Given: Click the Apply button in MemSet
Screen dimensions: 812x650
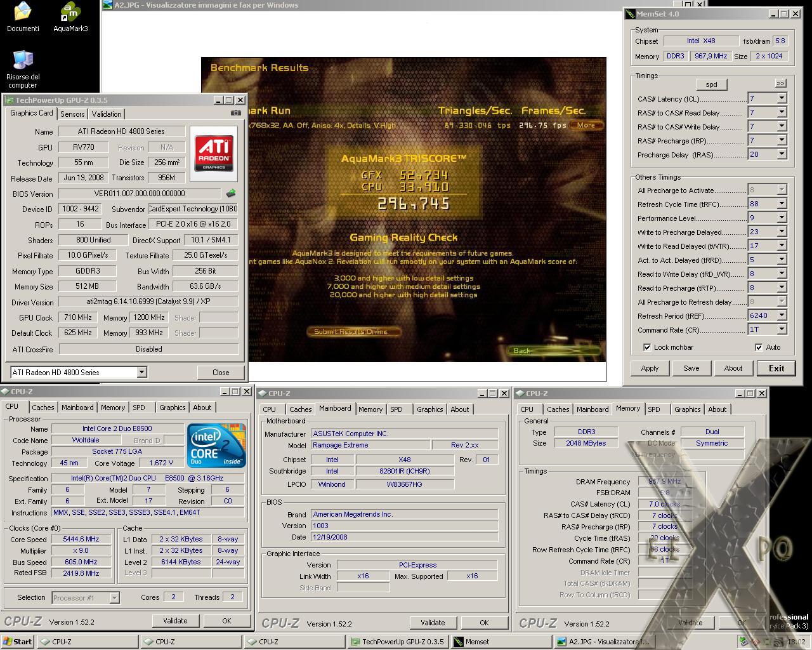Looking at the screenshot, I should (x=650, y=368).
